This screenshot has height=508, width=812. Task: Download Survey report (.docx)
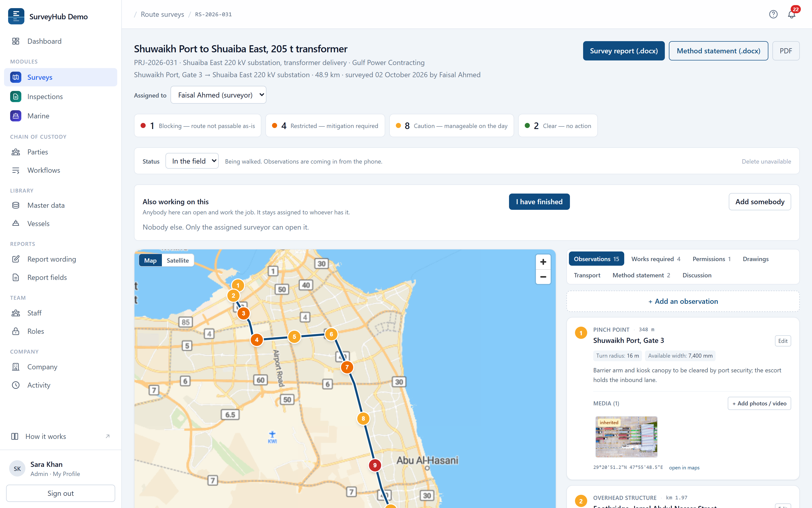coord(624,51)
